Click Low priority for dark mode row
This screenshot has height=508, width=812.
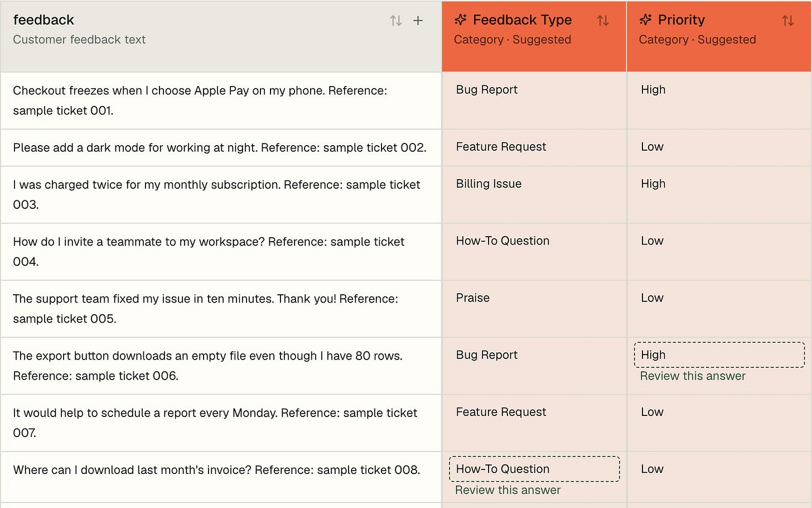(x=719, y=148)
